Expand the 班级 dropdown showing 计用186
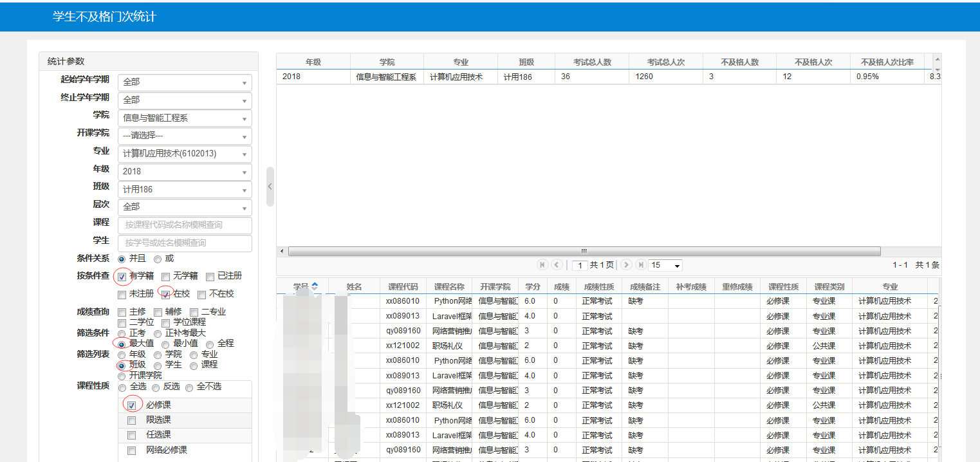 185,190
